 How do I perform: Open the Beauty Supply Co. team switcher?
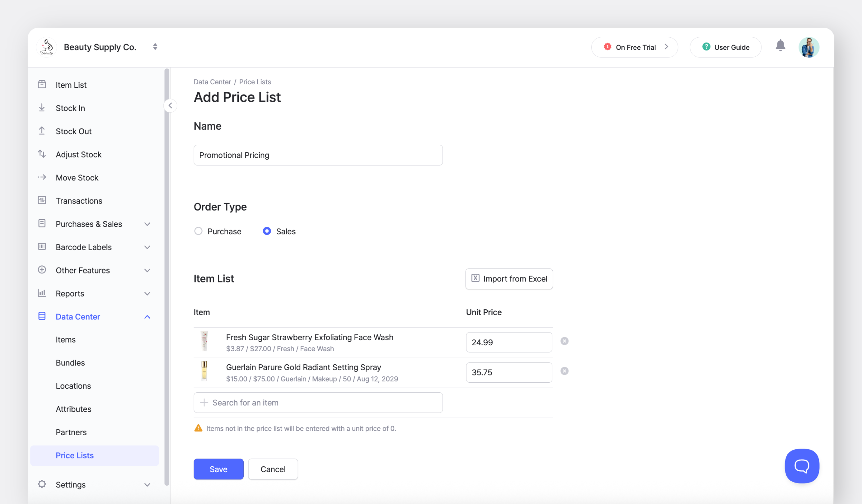(155, 47)
